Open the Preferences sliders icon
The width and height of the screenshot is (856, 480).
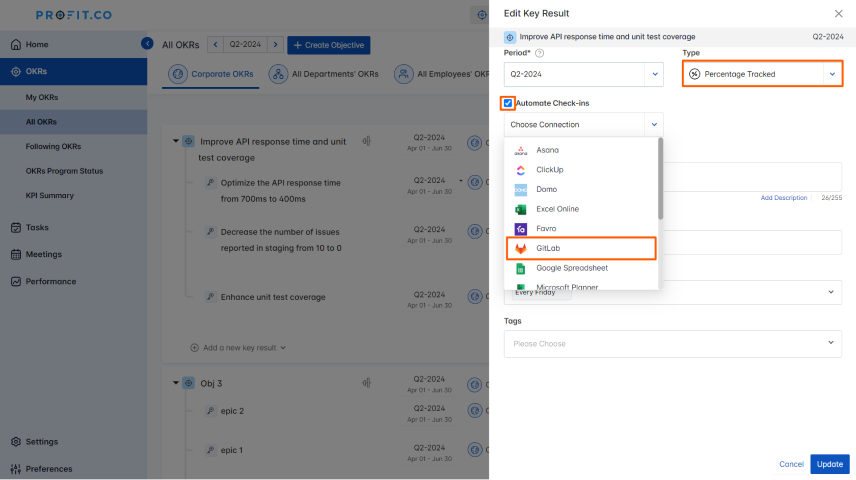16,469
